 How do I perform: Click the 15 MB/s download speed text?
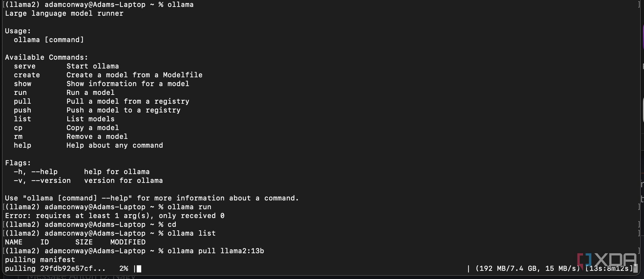(562, 269)
